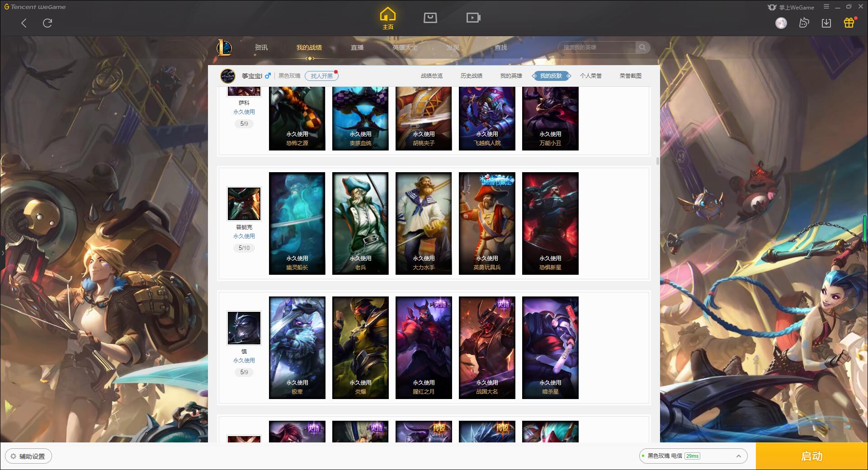Open the 炎爆 skin card
The height and width of the screenshot is (470, 868).
coord(360,348)
